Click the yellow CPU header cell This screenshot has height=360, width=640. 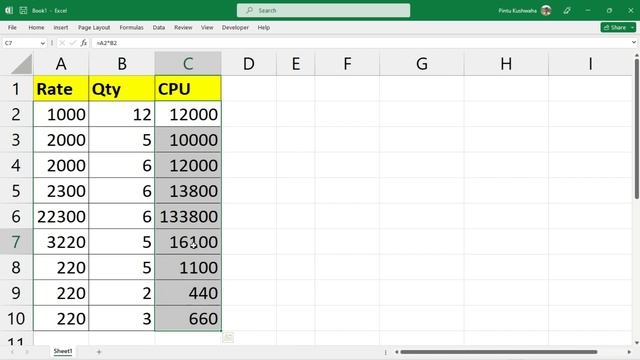click(x=188, y=89)
